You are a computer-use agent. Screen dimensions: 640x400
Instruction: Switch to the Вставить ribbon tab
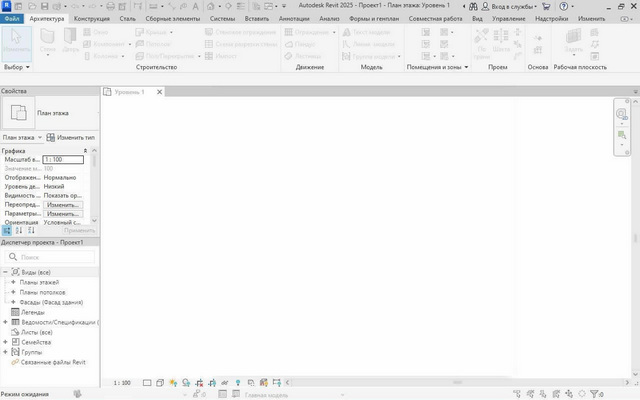[x=255, y=18]
